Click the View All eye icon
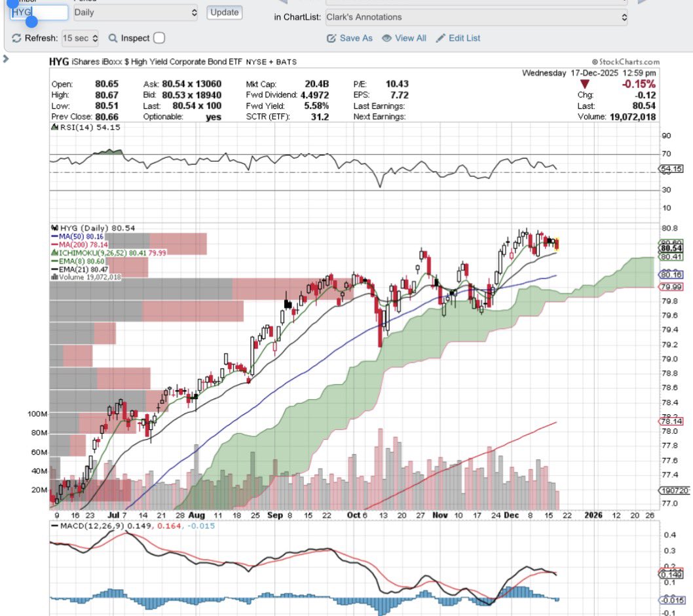Screen dimensions: 693x616 [x=386, y=38]
